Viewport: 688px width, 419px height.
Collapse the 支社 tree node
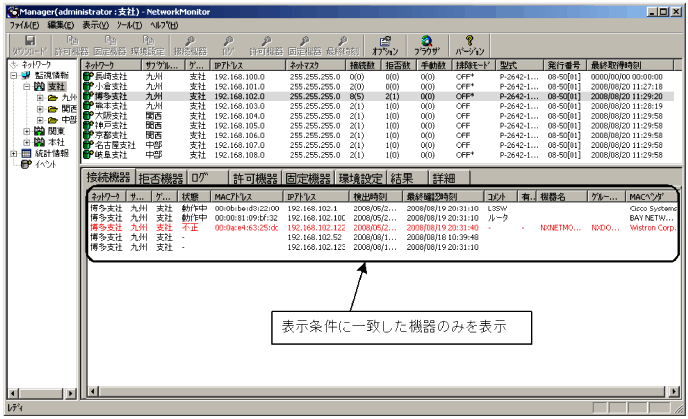pyautogui.click(x=27, y=86)
